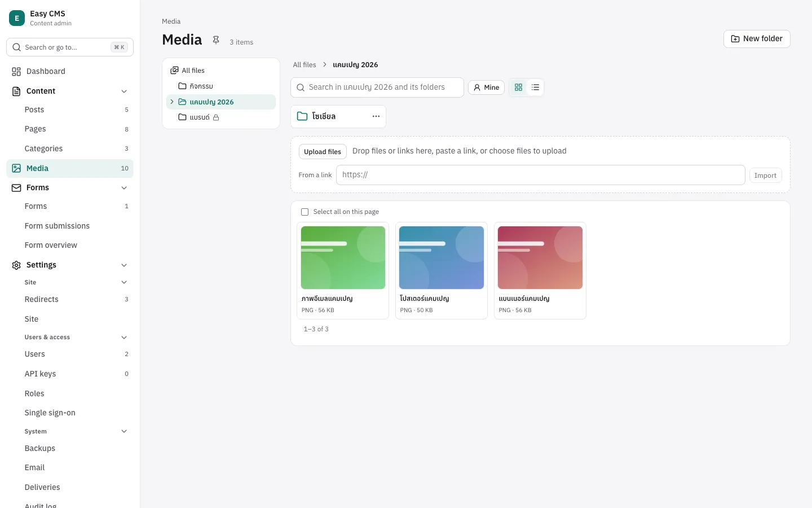Screen dimensions: 812x508
Task: Expand the แคมเปญ 2026 tree folder
Action: click(x=172, y=102)
